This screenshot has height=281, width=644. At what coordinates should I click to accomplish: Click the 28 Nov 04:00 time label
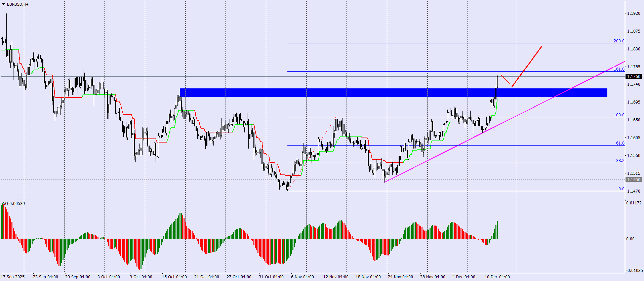point(433,277)
